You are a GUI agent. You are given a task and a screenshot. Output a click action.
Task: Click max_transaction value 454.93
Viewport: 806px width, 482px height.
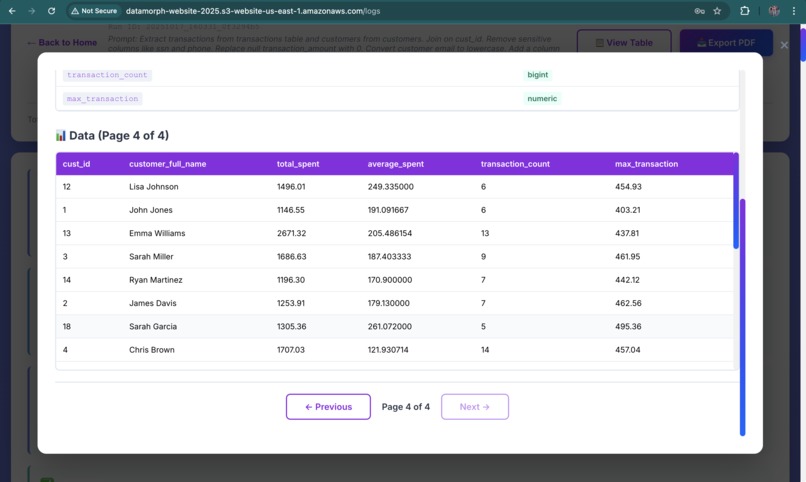coord(628,187)
